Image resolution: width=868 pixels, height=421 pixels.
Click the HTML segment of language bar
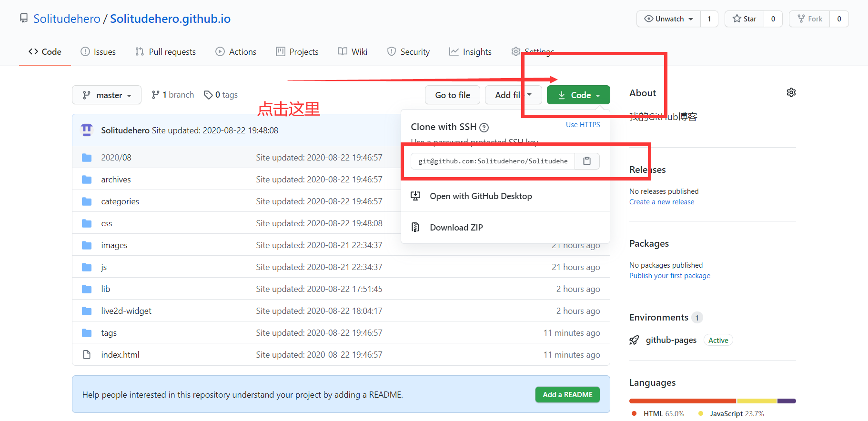point(682,401)
